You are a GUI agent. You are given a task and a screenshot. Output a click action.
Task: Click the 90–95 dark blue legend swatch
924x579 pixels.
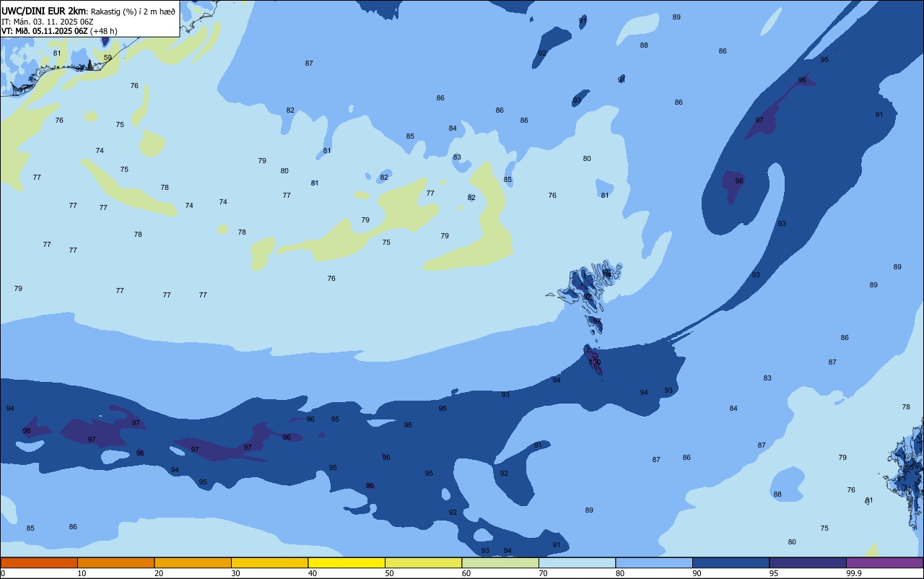point(731,563)
